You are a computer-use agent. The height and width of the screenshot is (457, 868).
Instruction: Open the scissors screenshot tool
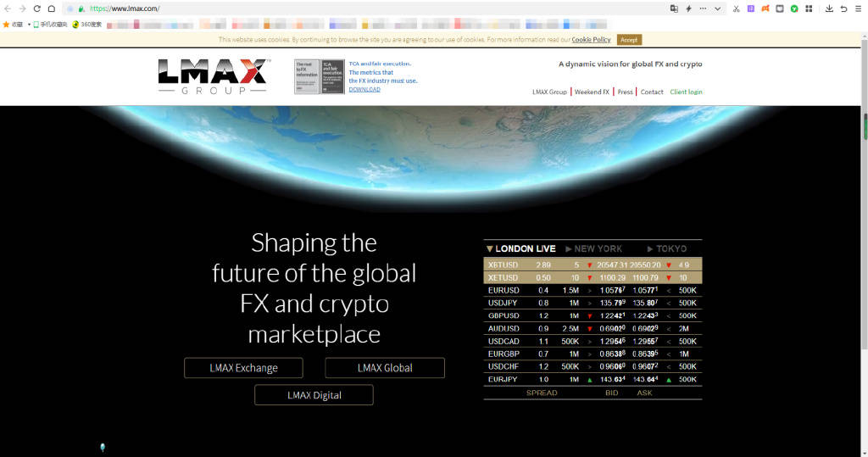[x=737, y=8]
